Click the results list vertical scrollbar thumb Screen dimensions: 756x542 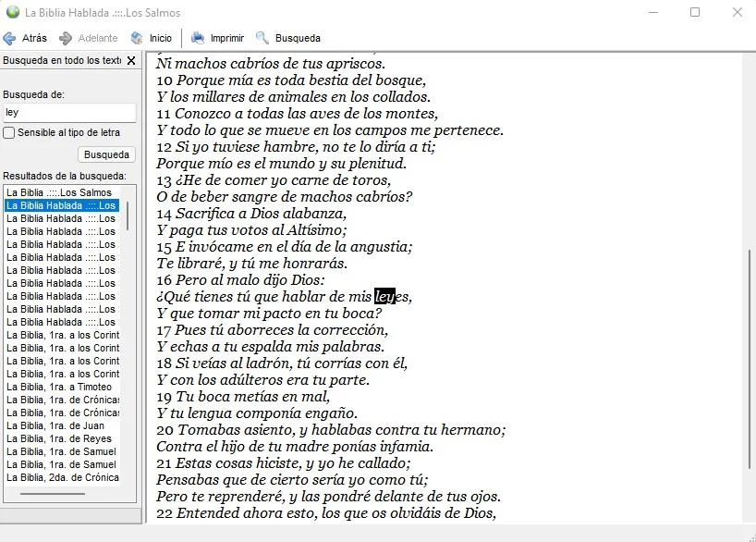(x=128, y=216)
